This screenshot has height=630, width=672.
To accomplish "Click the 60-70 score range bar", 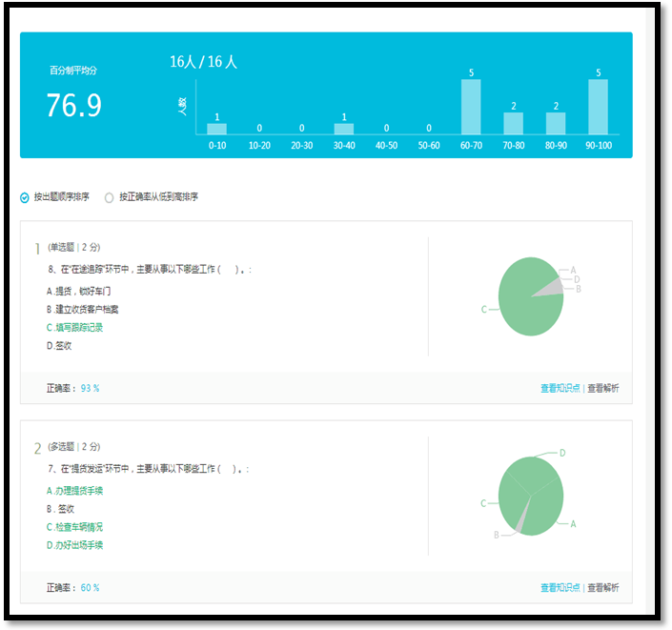I will coord(471,106).
